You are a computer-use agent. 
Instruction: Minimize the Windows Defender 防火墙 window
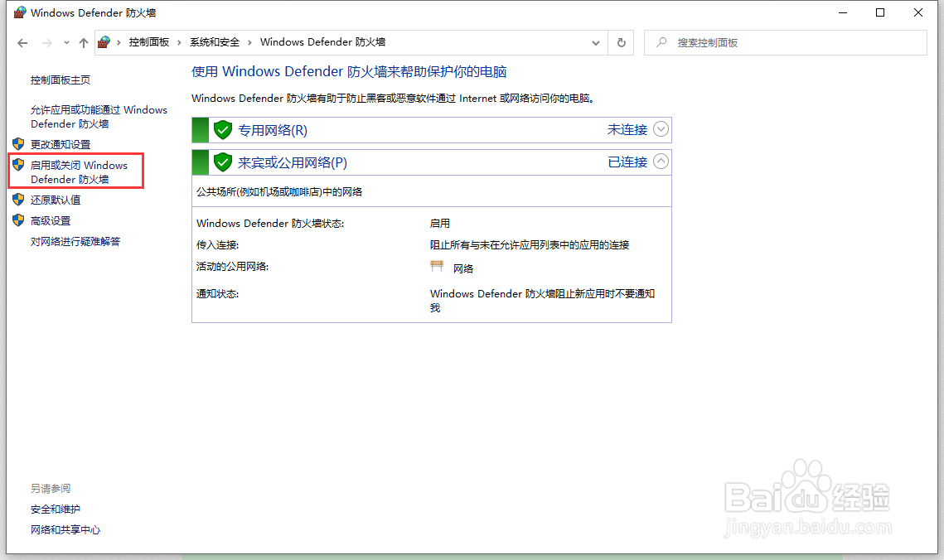(x=843, y=12)
